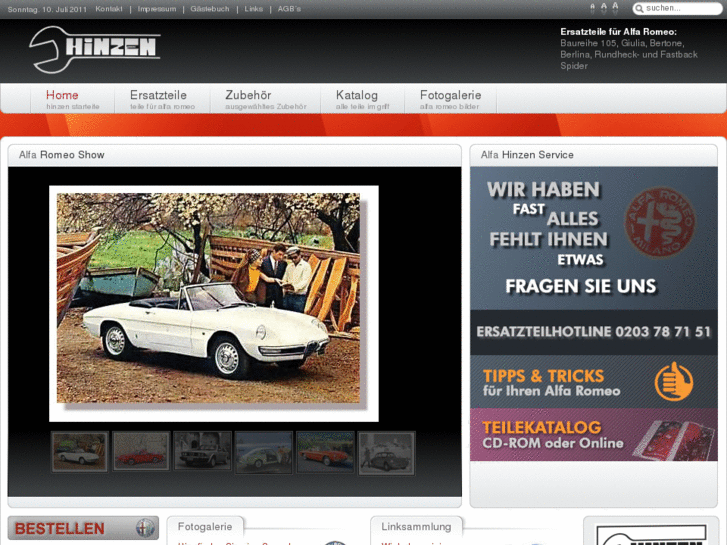This screenshot has height=545, width=727.
Task: Select the smallest font size icon
Action: tap(592, 8)
